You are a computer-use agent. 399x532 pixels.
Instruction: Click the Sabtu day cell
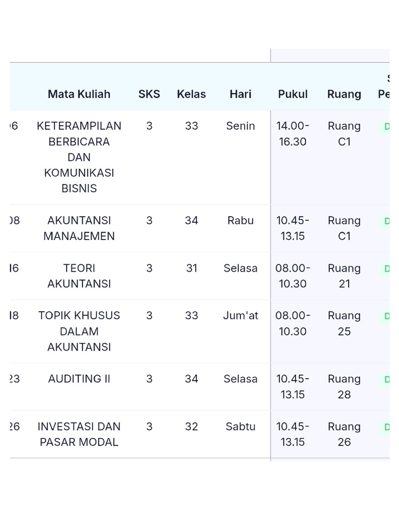tap(241, 427)
